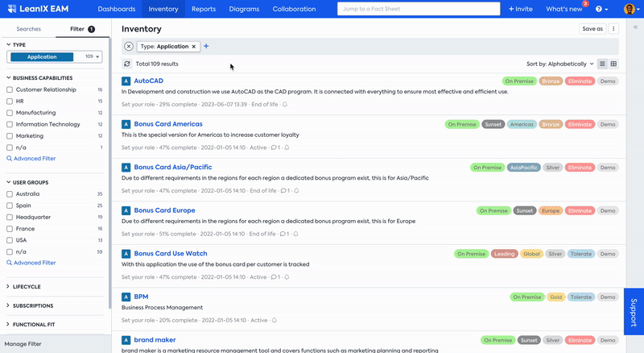Open the Reports menu
Viewport: 644px width, 353px height.
tap(204, 9)
